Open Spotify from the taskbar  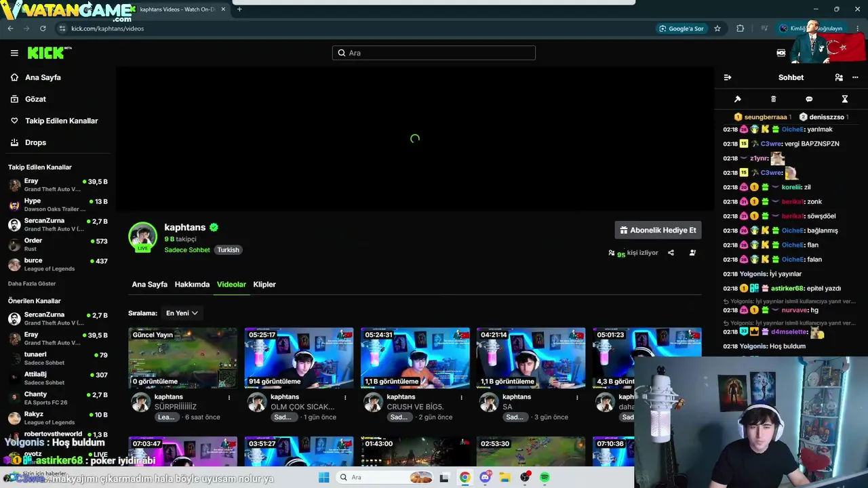click(x=545, y=477)
